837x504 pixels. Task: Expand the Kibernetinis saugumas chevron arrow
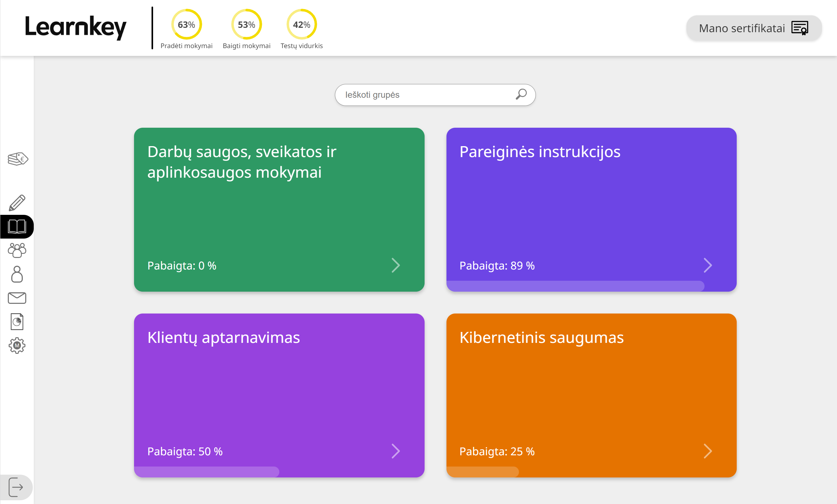point(708,451)
